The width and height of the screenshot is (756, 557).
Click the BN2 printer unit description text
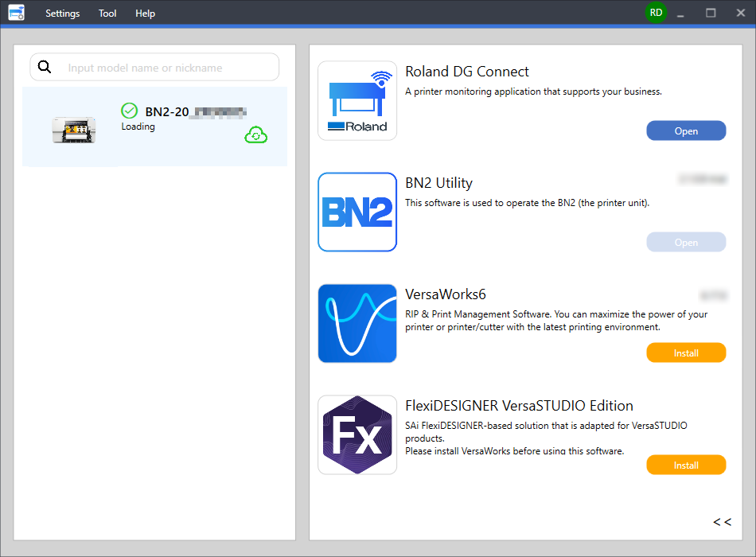click(x=527, y=203)
